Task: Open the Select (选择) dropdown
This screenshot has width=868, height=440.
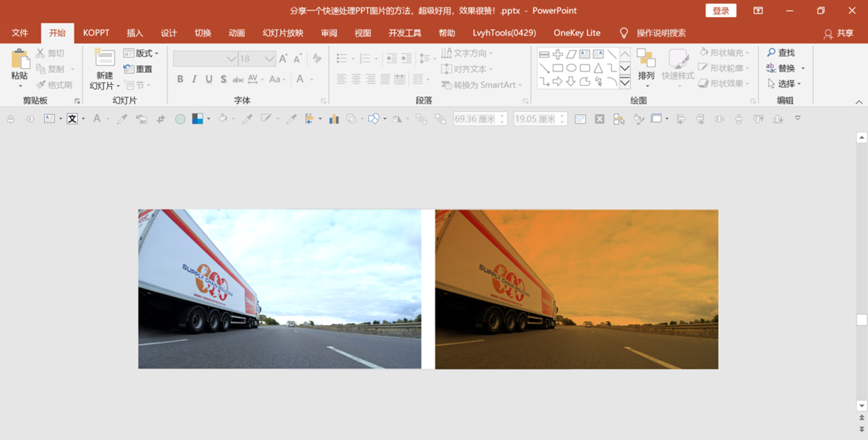Action: [784, 83]
